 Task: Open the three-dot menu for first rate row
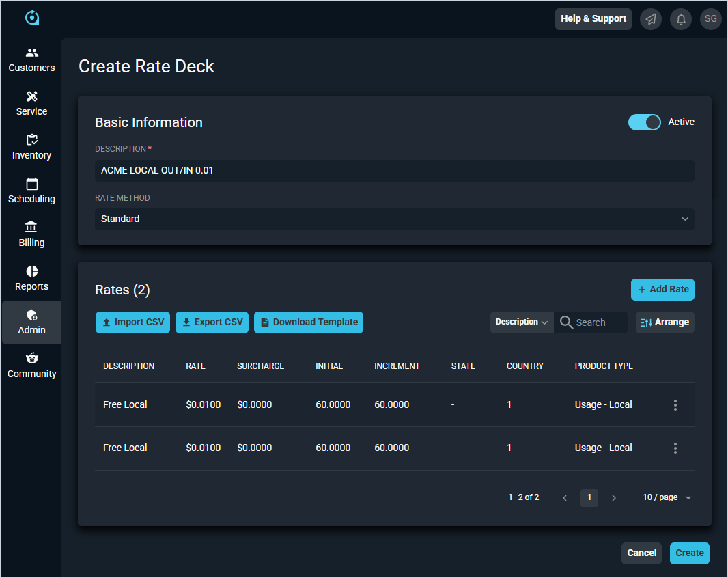tap(675, 405)
